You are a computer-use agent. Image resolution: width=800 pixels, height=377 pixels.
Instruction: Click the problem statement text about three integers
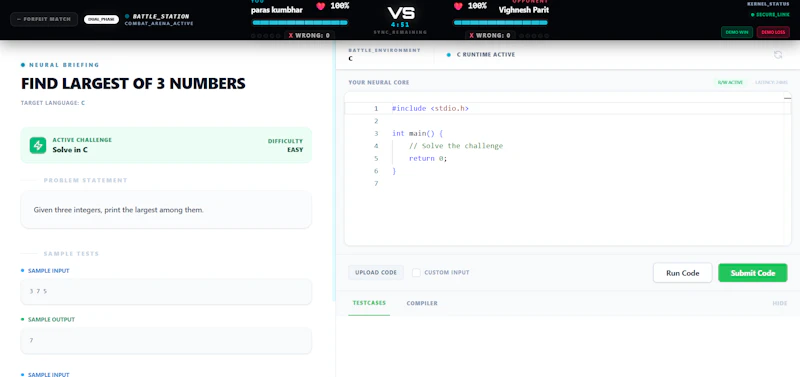[118, 210]
